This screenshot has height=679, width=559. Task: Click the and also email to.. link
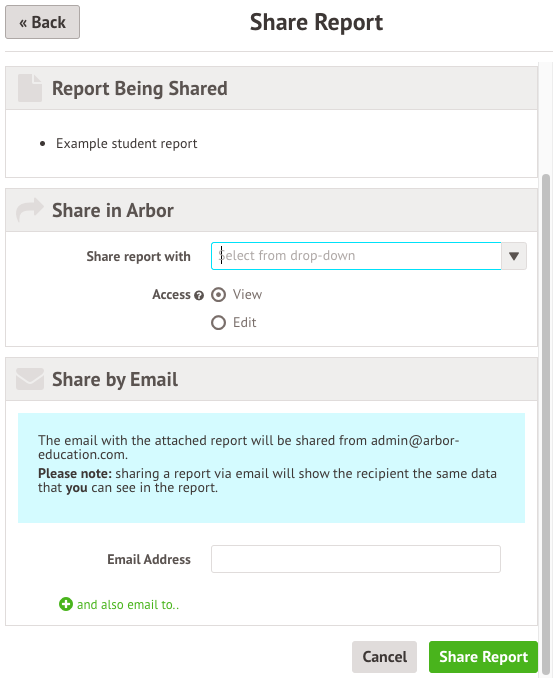click(x=128, y=605)
